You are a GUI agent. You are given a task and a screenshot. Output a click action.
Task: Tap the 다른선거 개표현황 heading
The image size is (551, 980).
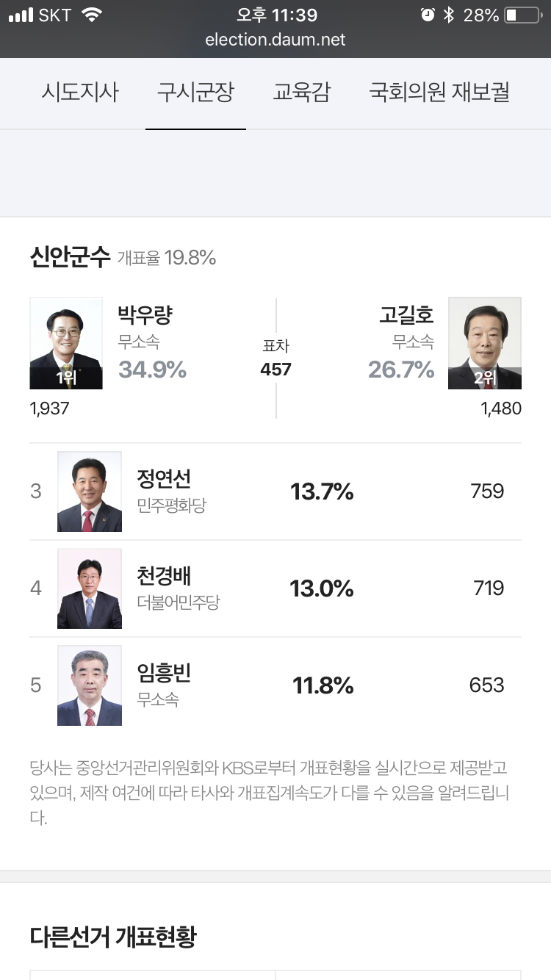click(x=112, y=937)
